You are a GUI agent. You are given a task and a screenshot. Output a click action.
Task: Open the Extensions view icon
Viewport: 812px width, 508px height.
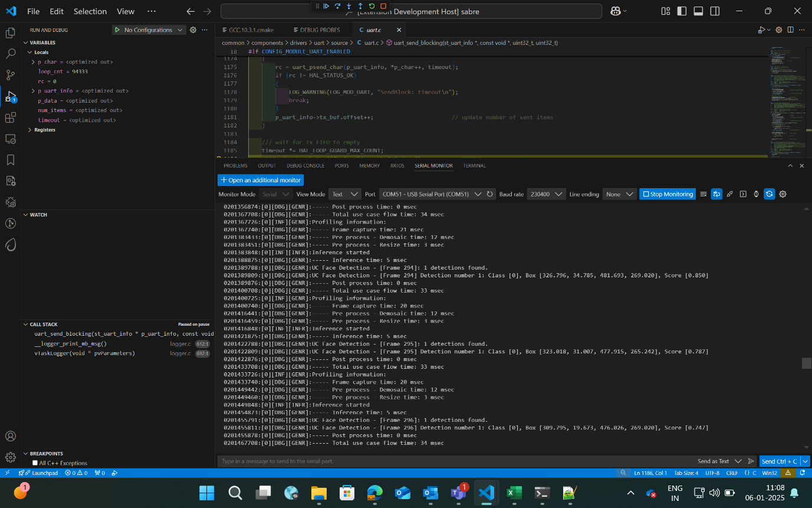(x=10, y=117)
